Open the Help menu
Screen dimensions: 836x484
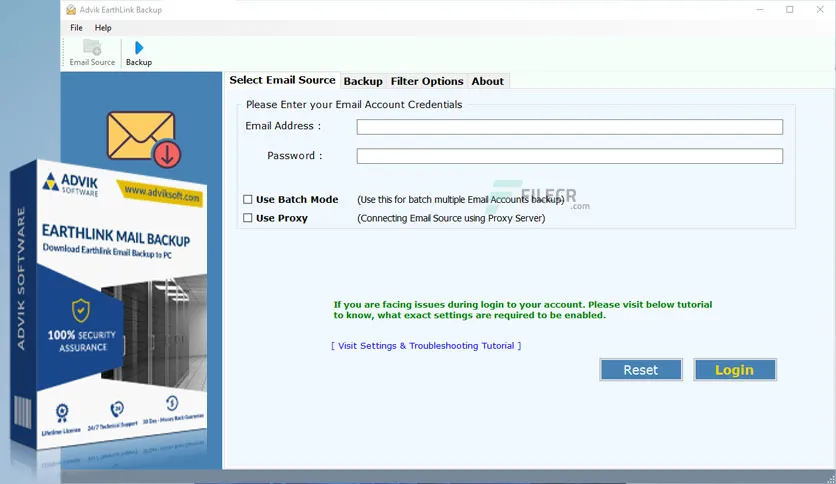coord(103,28)
